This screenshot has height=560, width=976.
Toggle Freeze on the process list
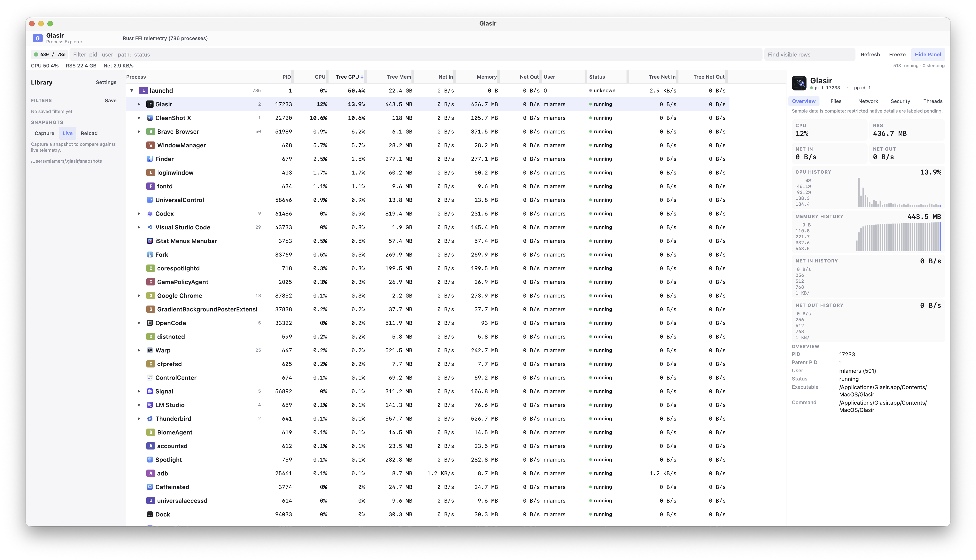[897, 54]
